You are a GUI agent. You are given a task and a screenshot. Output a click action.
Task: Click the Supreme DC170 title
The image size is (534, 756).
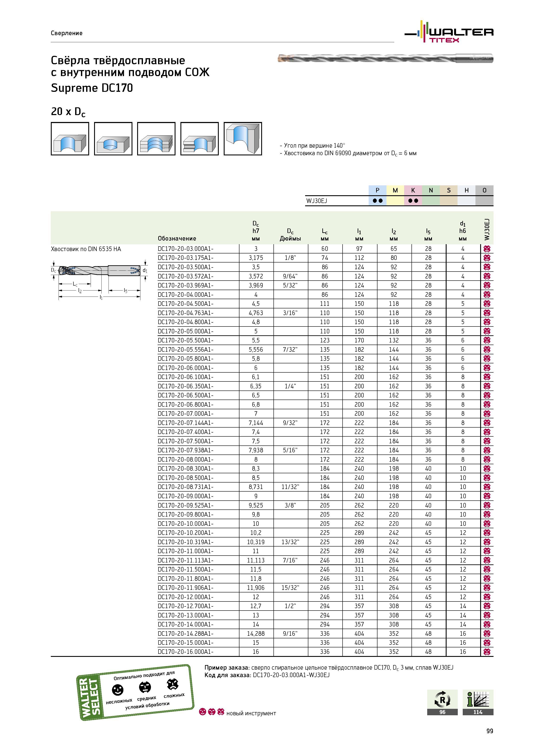click(x=92, y=88)
